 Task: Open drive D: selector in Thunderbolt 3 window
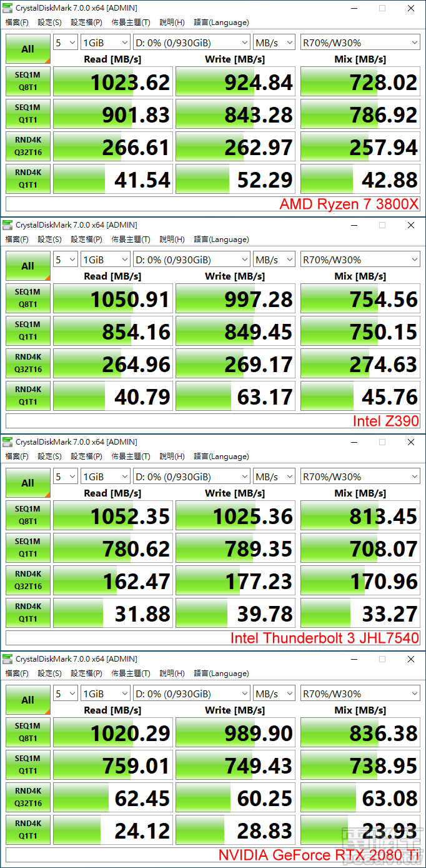pos(192,477)
